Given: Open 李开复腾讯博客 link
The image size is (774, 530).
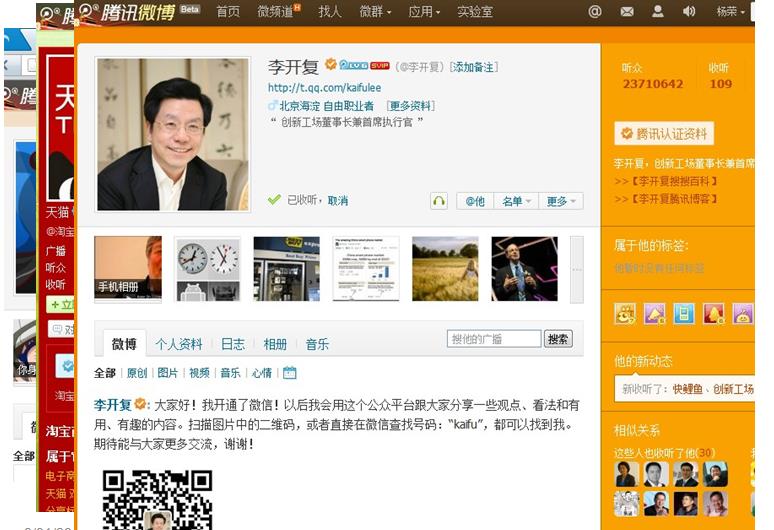Looking at the screenshot, I should click(x=674, y=199).
